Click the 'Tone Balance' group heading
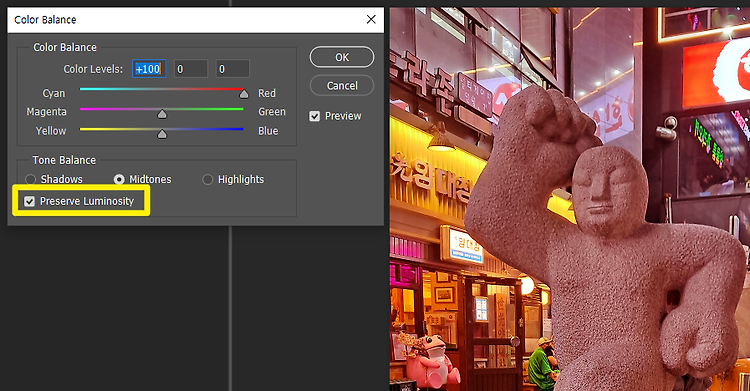This screenshot has width=750, height=391. pyautogui.click(x=64, y=160)
